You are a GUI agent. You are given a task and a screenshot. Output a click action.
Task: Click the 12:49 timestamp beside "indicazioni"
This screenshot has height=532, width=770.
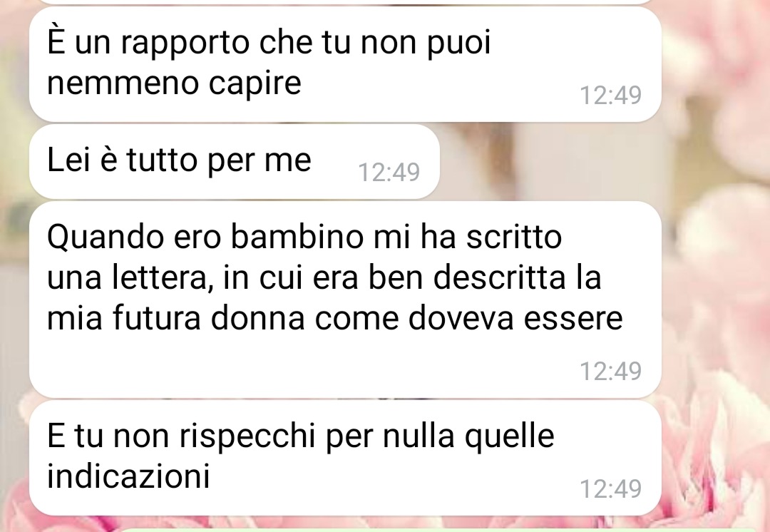pyautogui.click(x=610, y=489)
